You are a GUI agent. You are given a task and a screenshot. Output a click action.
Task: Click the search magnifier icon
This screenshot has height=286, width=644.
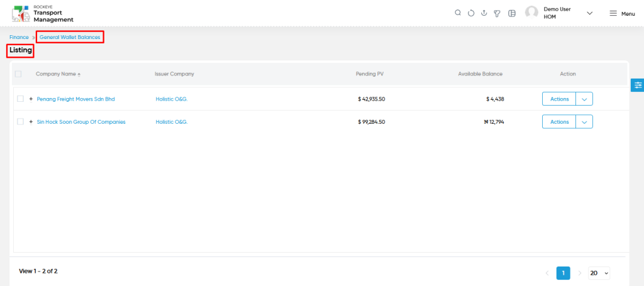pyautogui.click(x=458, y=13)
